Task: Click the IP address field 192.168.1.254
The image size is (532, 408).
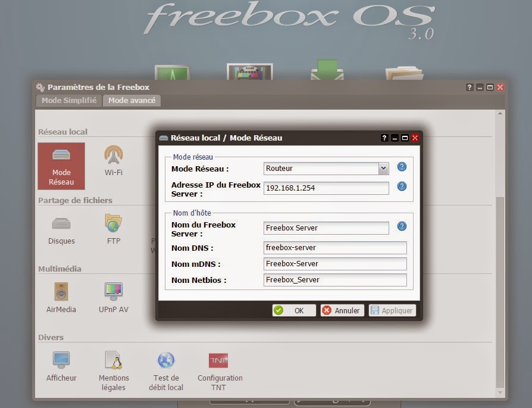Action: [326, 188]
